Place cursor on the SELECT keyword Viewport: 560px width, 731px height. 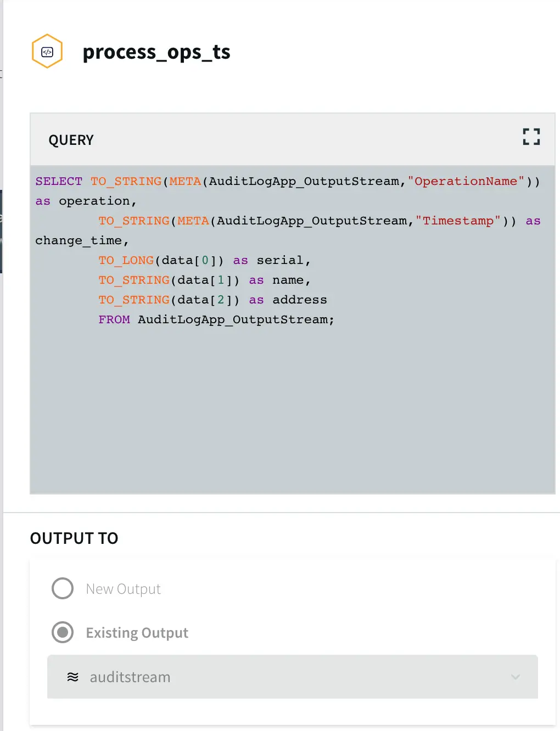pyautogui.click(x=59, y=182)
